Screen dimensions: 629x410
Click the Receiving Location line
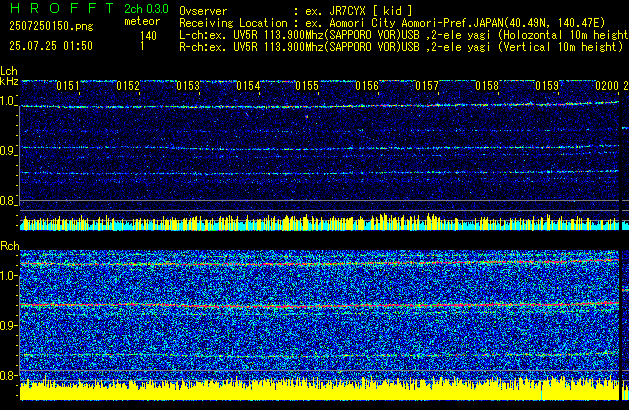click(392, 23)
